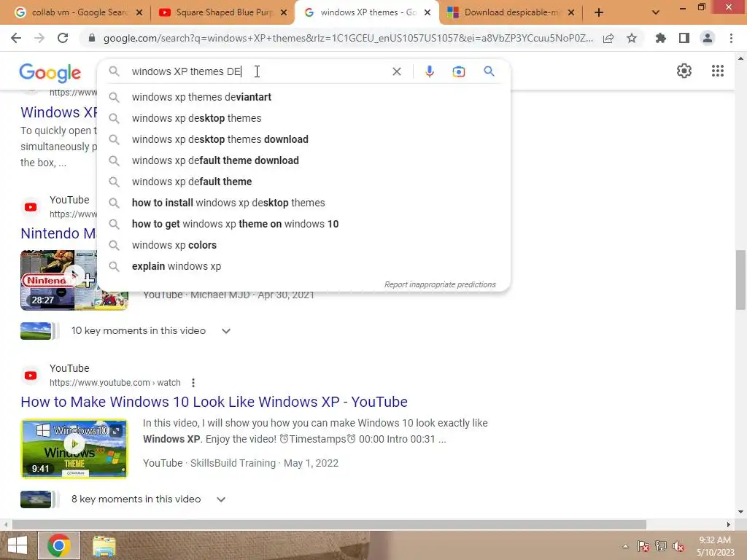Bookmark this page with the star icon
Screen dimensions: 747x560
coord(632,38)
